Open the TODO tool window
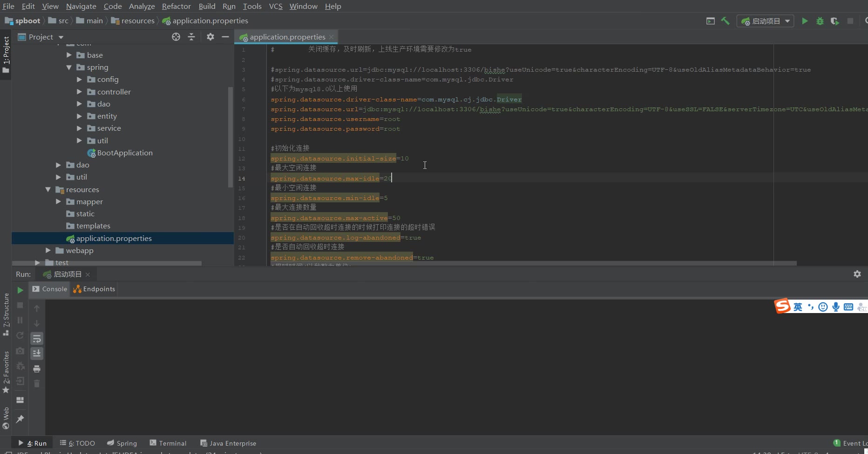 click(x=78, y=443)
